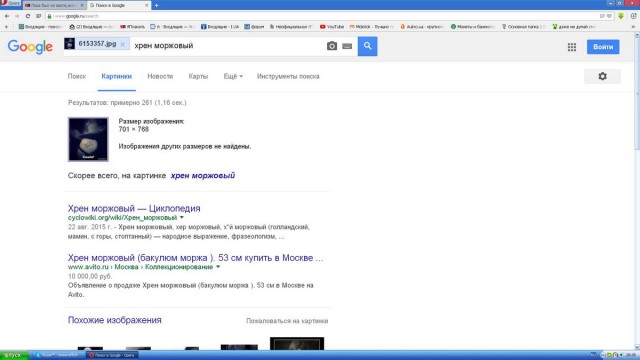
Task: Click search field with 'хрен моржовый'
Action: (227, 46)
